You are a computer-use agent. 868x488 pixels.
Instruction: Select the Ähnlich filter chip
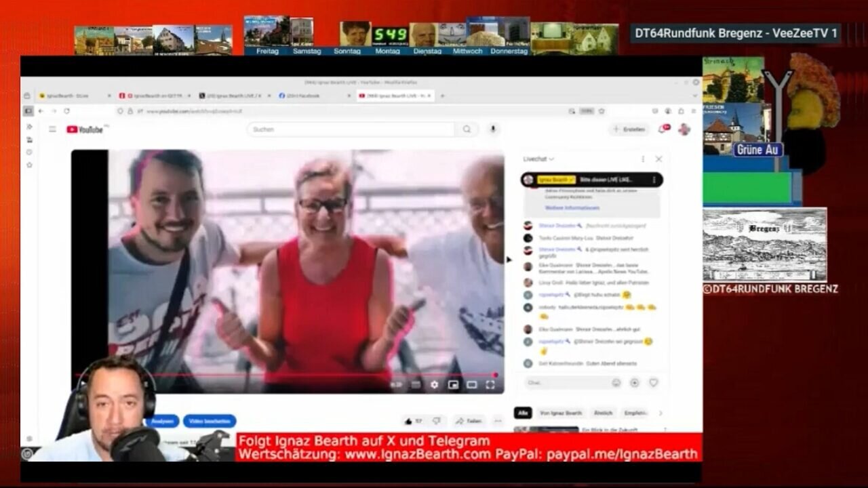pos(603,413)
